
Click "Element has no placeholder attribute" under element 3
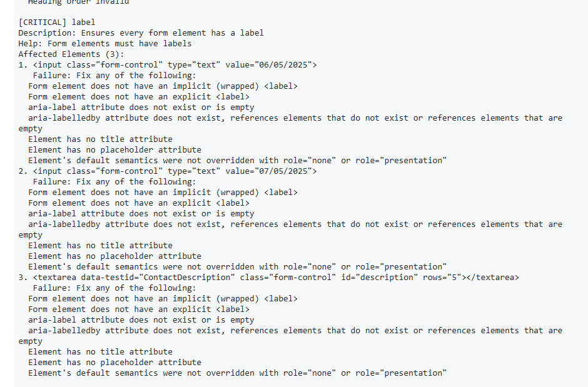114,362
